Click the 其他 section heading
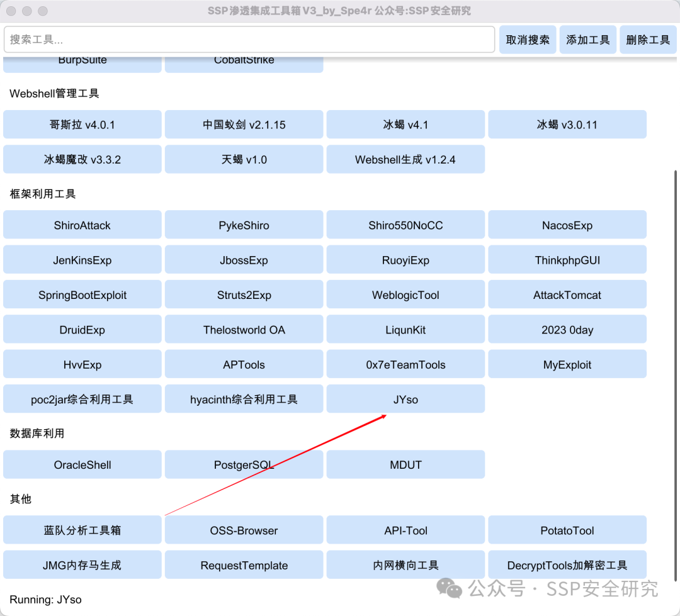680x616 pixels. pyautogui.click(x=20, y=498)
